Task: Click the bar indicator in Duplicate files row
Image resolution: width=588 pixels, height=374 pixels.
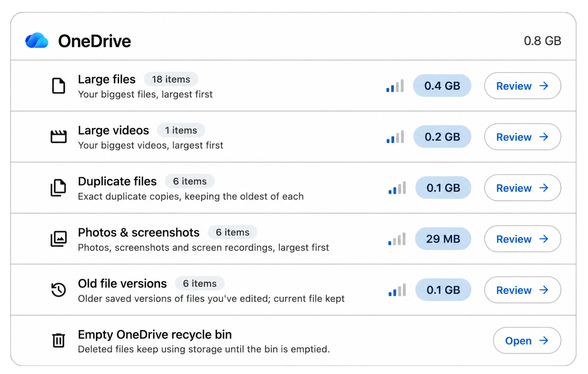Action: coord(397,188)
